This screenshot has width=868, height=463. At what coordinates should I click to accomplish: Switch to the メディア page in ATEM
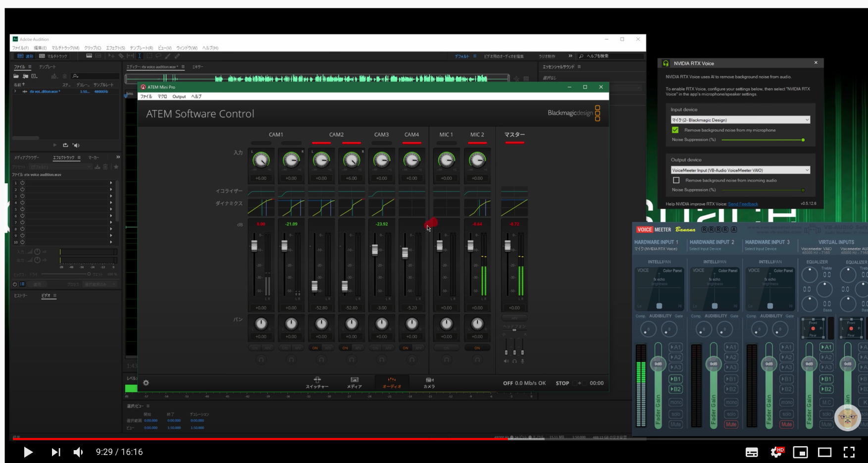[x=355, y=383]
